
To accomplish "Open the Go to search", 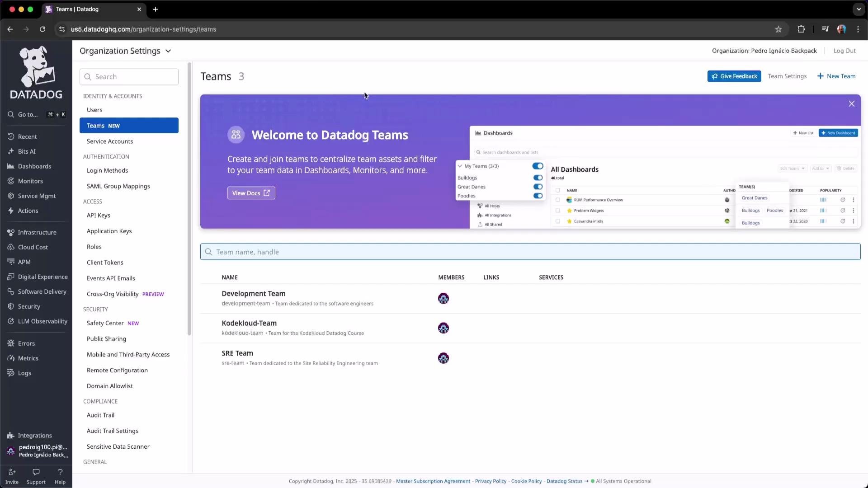I will [36, 115].
